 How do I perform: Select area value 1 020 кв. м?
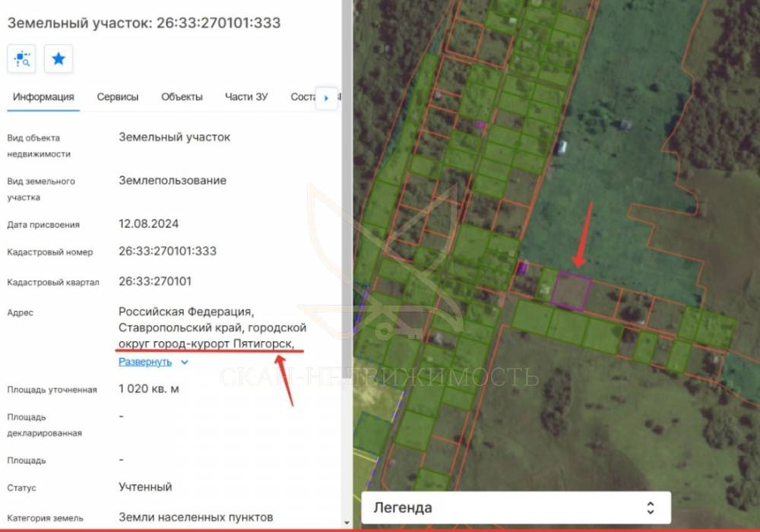click(149, 388)
